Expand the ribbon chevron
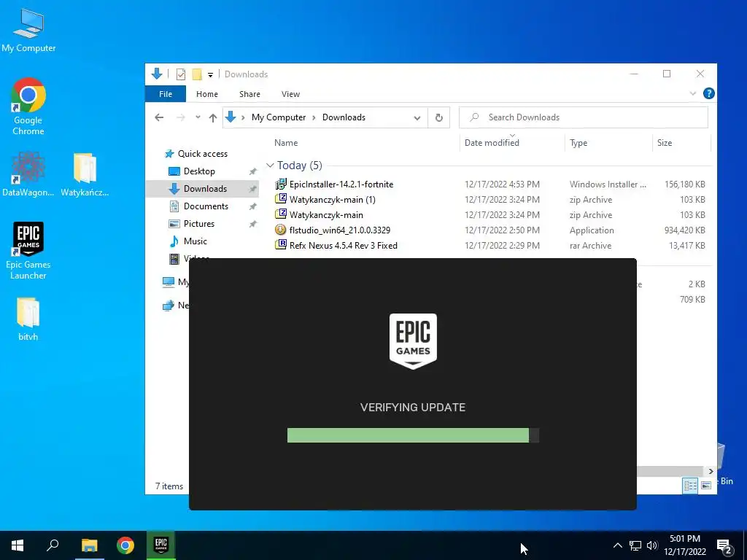This screenshot has width=747, height=560. coord(693,94)
